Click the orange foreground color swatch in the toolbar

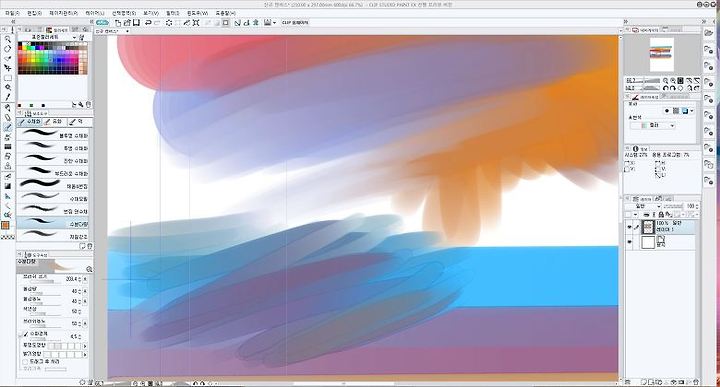pyautogui.click(x=6, y=225)
